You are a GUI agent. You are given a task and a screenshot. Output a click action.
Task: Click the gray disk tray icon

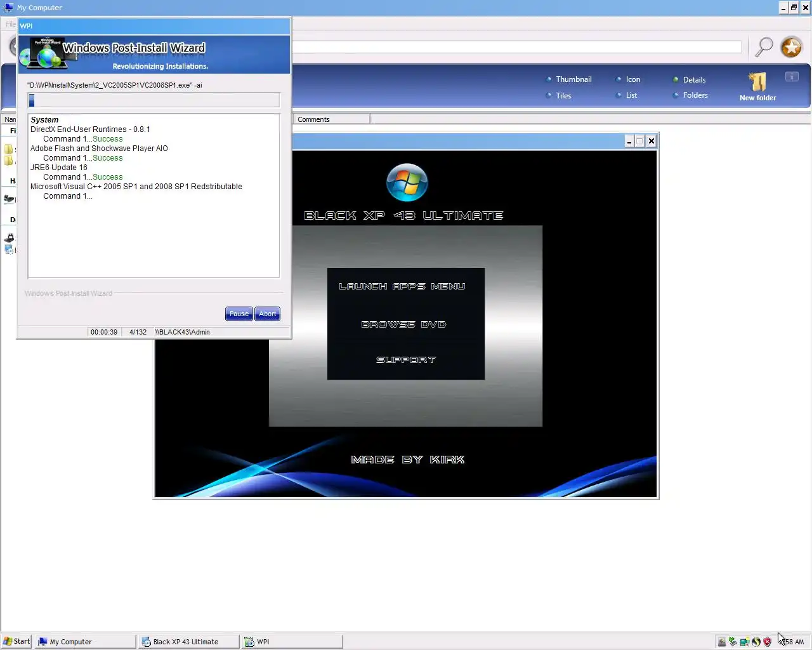[x=721, y=642]
